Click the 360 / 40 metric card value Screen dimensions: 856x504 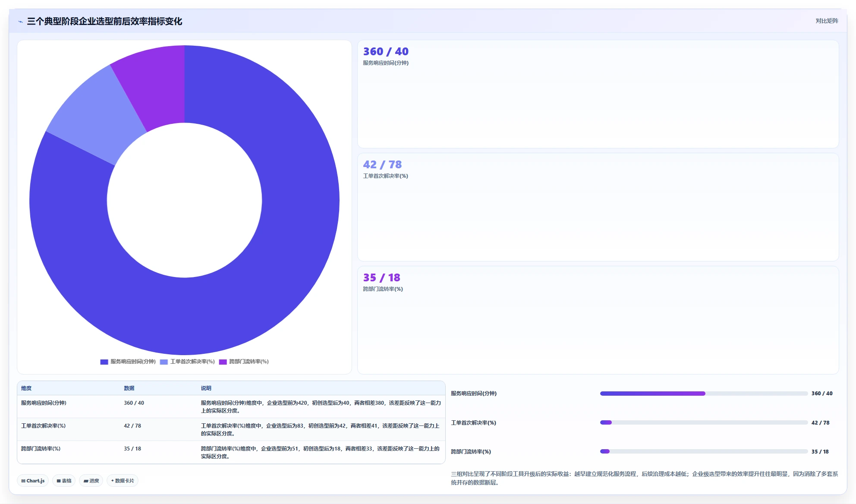pyautogui.click(x=386, y=51)
